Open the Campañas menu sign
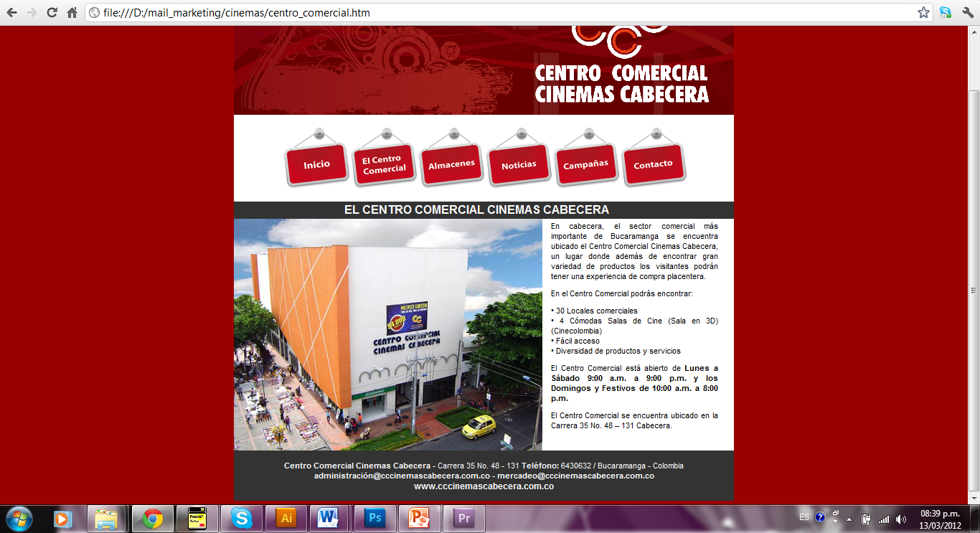 [586, 164]
